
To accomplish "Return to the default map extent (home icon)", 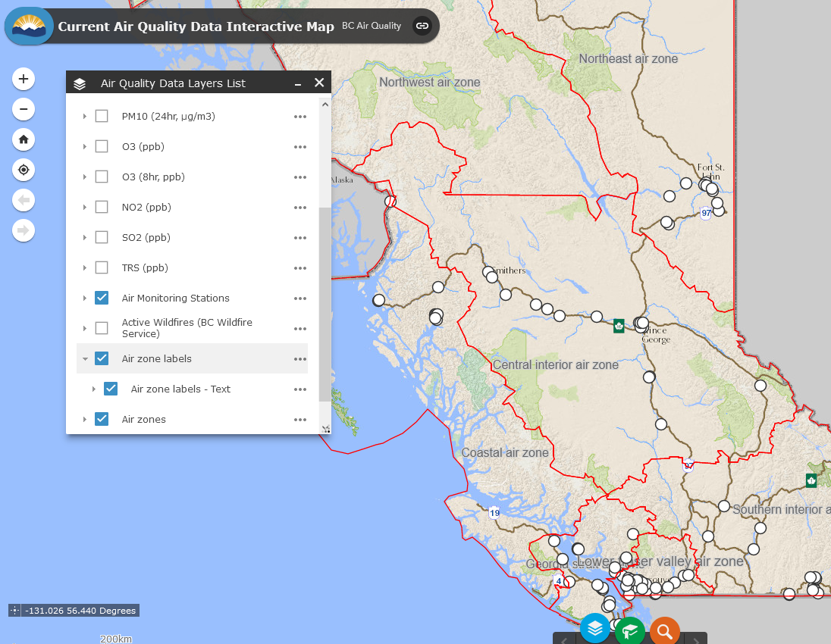I will click(x=24, y=139).
